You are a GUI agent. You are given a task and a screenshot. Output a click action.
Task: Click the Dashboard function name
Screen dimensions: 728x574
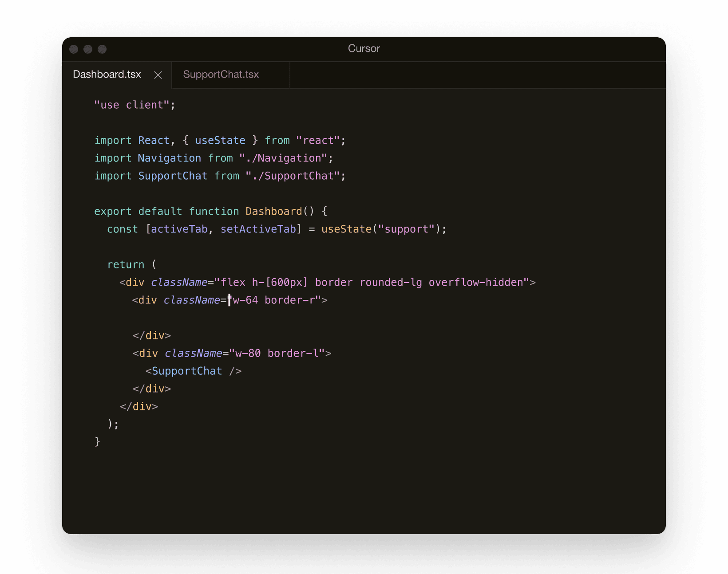274,212
